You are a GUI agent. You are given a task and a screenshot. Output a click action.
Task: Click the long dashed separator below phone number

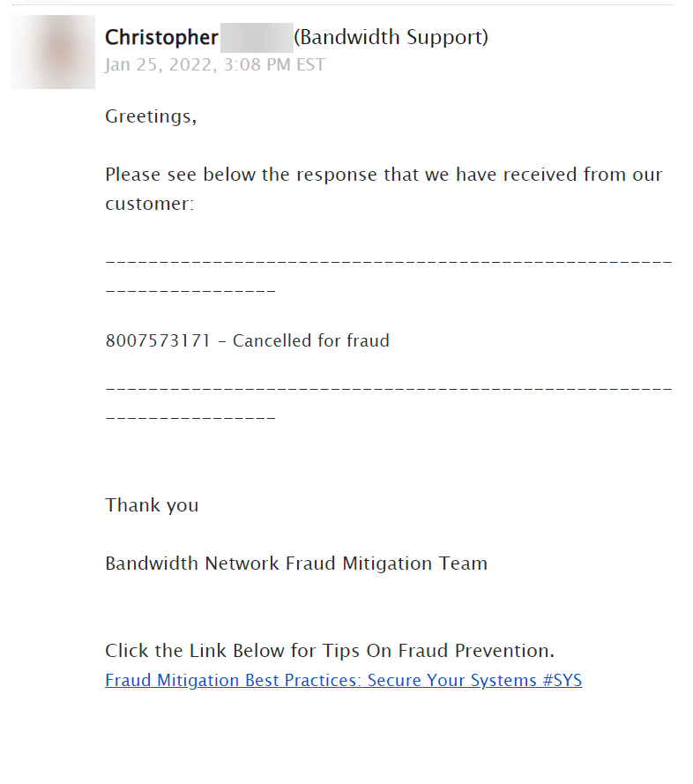[x=389, y=388]
